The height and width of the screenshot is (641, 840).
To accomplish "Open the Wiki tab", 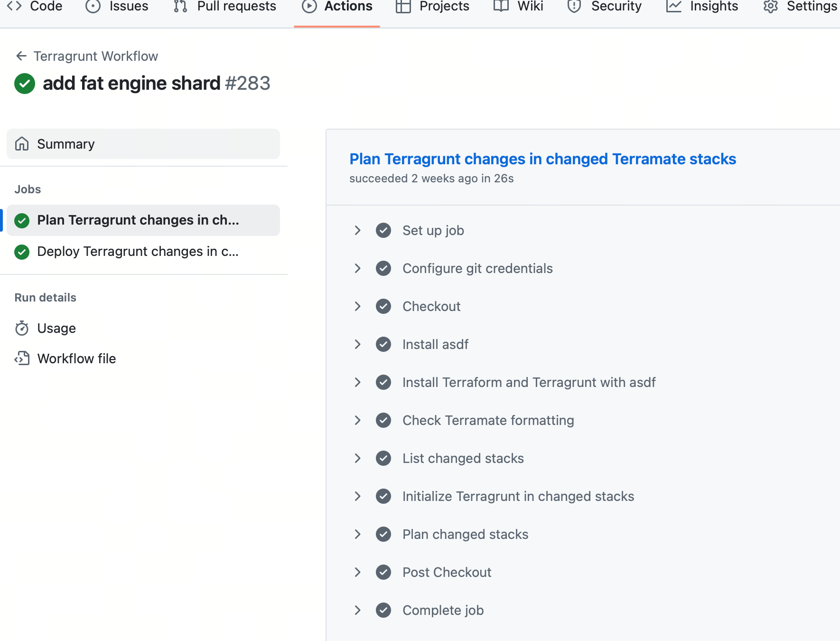I will pyautogui.click(x=518, y=6).
